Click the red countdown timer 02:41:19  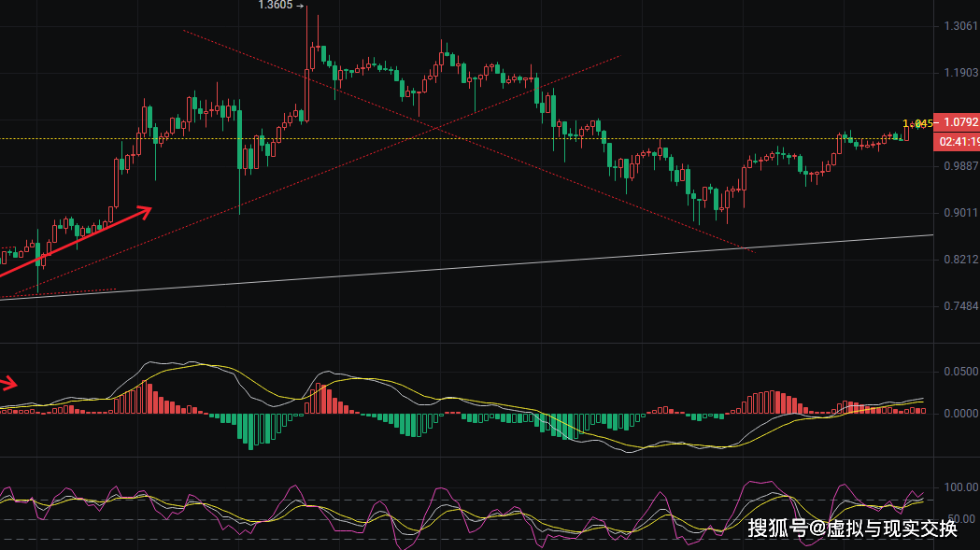coord(959,142)
